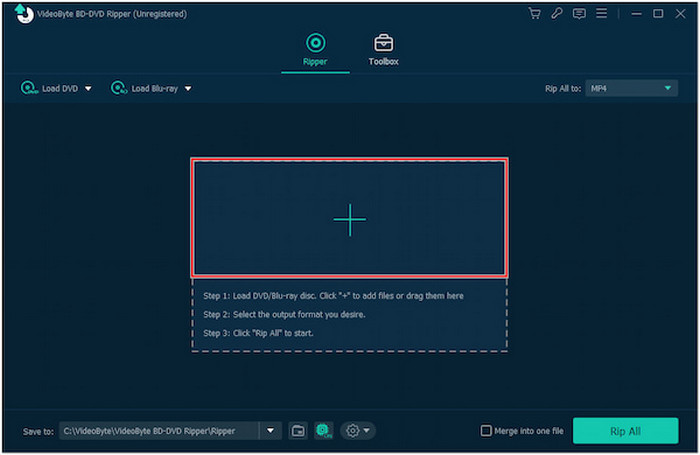Open output folder using folder icon

297,430
